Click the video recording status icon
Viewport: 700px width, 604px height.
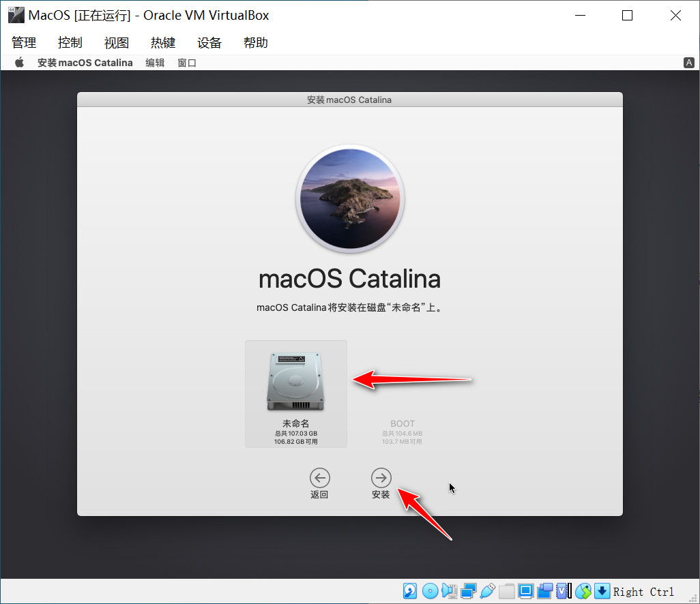click(545, 591)
